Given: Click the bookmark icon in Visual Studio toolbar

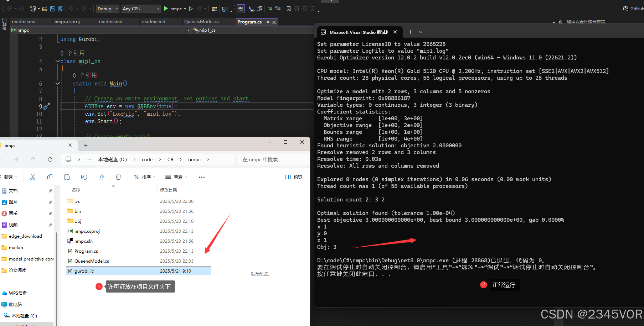Looking at the screenshot, I should [x=289, y=9].
